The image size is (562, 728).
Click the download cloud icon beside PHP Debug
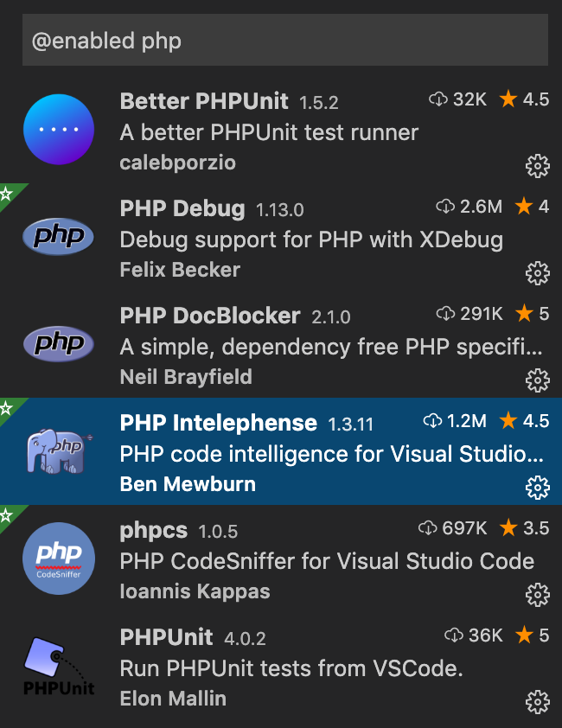(444, 207)
